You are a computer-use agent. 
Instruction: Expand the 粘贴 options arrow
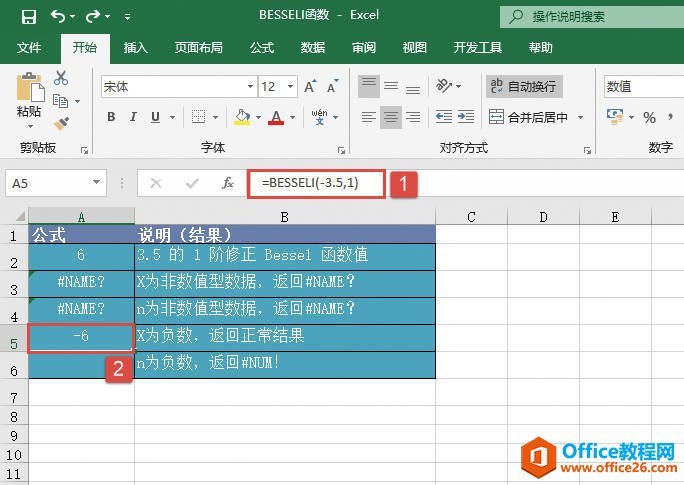pos(30,126)
